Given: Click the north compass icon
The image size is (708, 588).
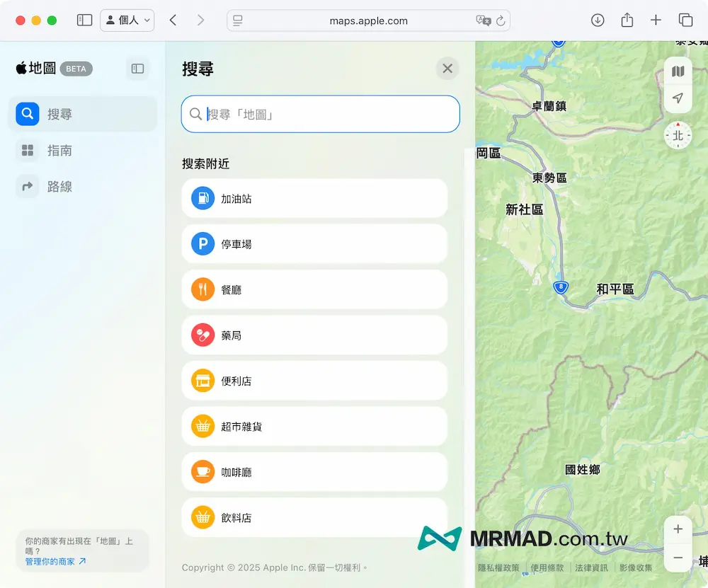Looking at the screenshot, I should pos(678,135).
